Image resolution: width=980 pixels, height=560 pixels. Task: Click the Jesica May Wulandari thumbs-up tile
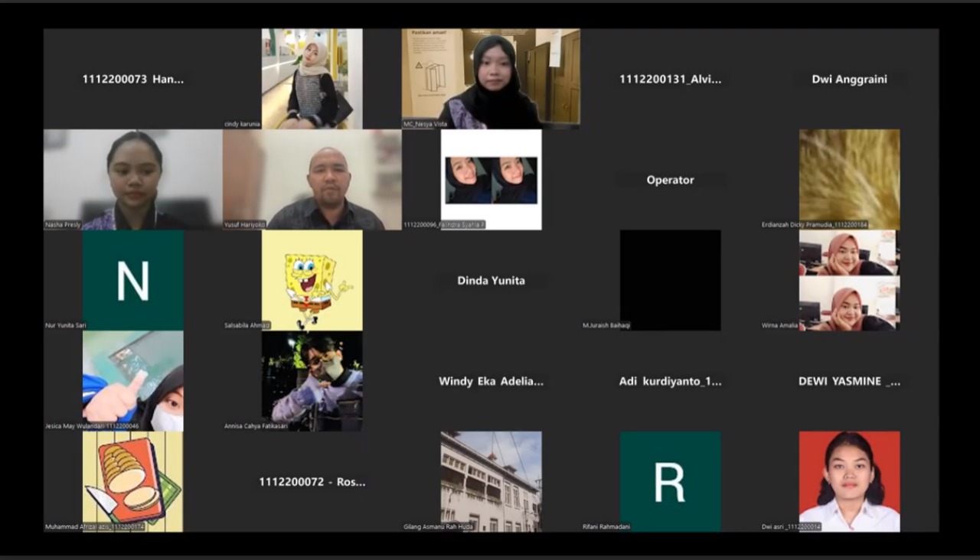pyautogui.click(x=132, y=380)
